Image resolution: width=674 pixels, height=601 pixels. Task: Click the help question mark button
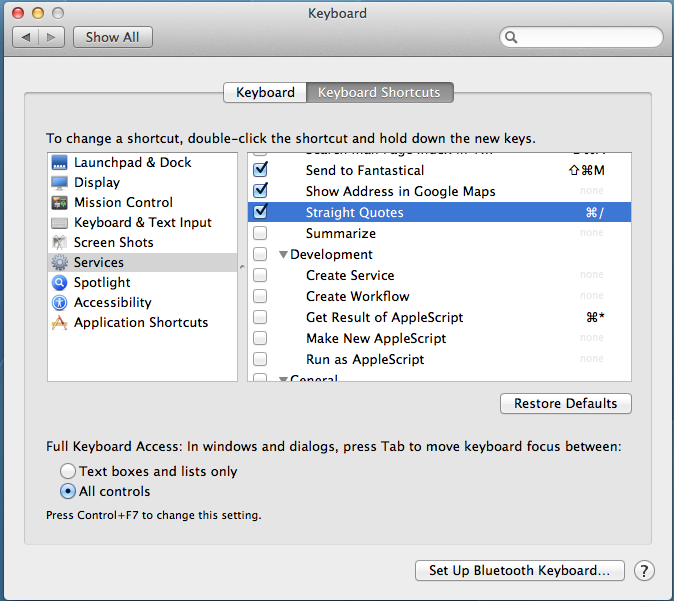pos(645,571)
